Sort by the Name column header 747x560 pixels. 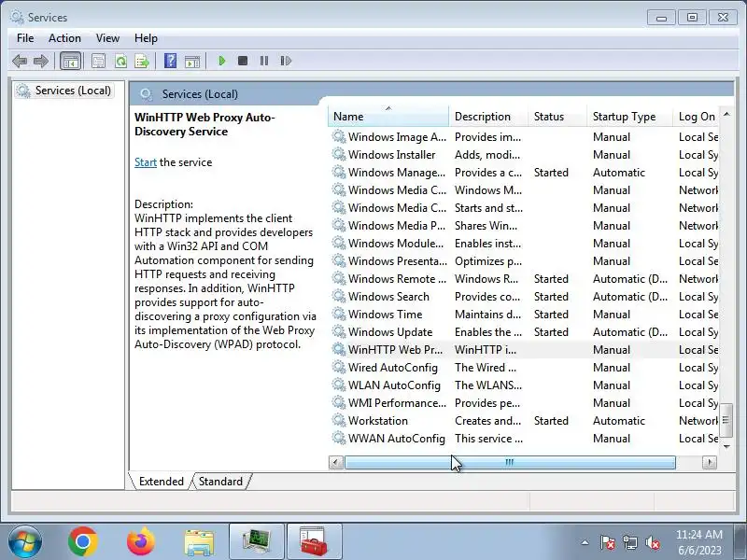coord(388,116)
